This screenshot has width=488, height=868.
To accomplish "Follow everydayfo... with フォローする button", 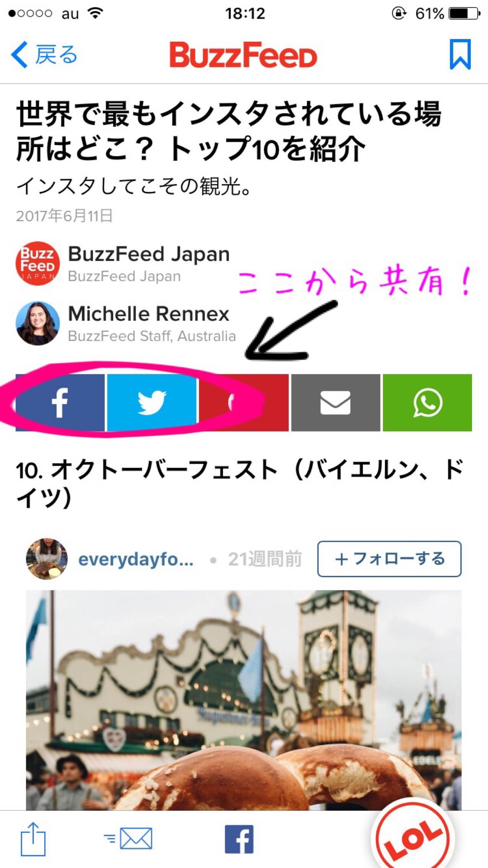I will (389, 559).
